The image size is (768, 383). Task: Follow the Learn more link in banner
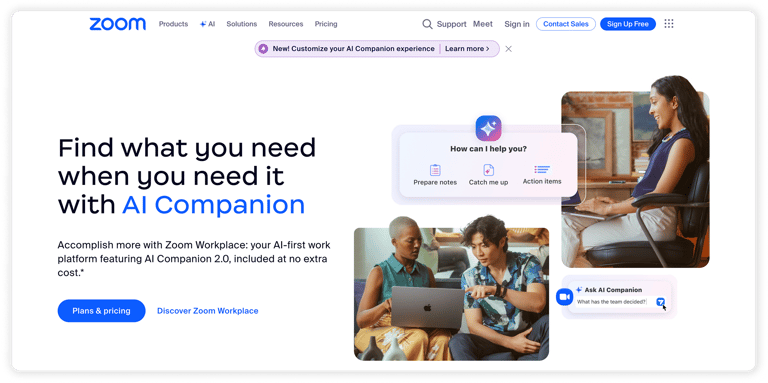(x=467, y=49)
